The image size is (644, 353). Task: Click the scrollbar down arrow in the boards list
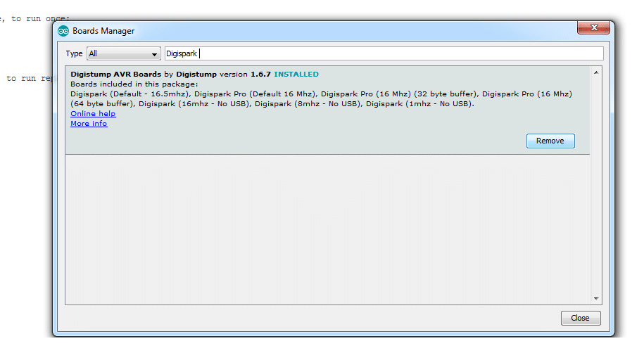coord(596,298)
